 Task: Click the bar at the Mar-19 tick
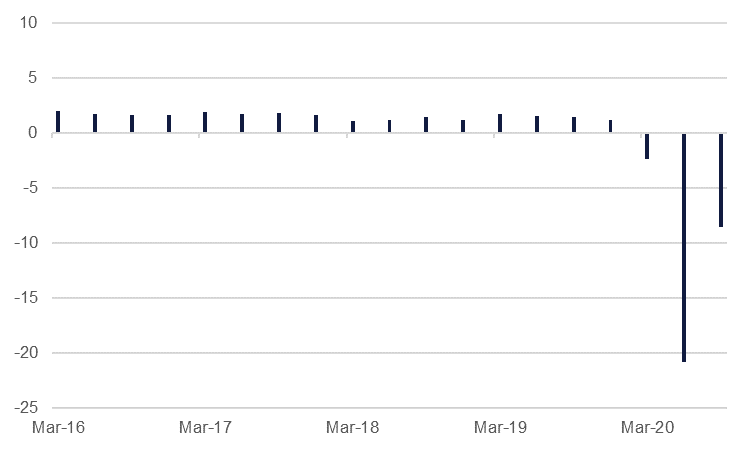point(500,123)
